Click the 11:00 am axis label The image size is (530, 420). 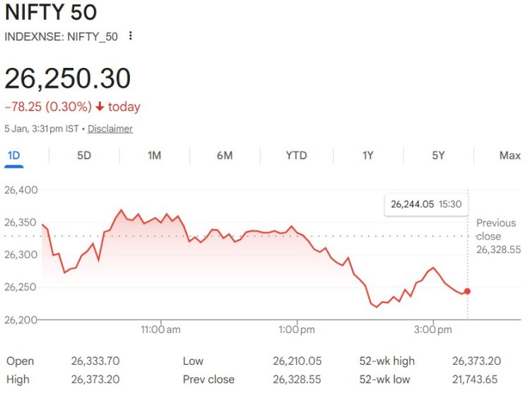pyautogui.click(x=161, y=329)
